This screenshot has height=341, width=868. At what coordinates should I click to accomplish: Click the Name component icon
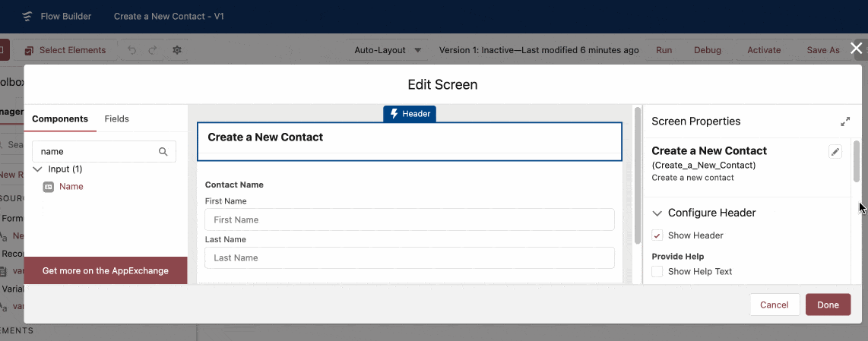point(48,187)
